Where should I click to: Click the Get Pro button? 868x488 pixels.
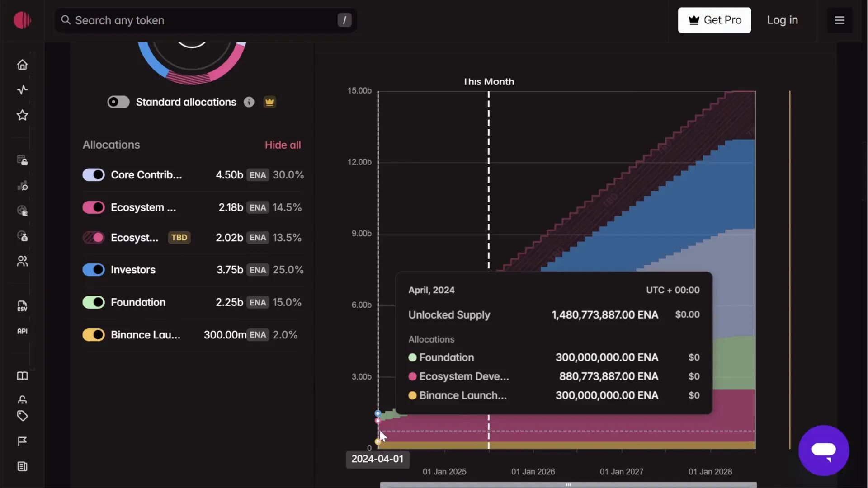click(x=714, y=20)
